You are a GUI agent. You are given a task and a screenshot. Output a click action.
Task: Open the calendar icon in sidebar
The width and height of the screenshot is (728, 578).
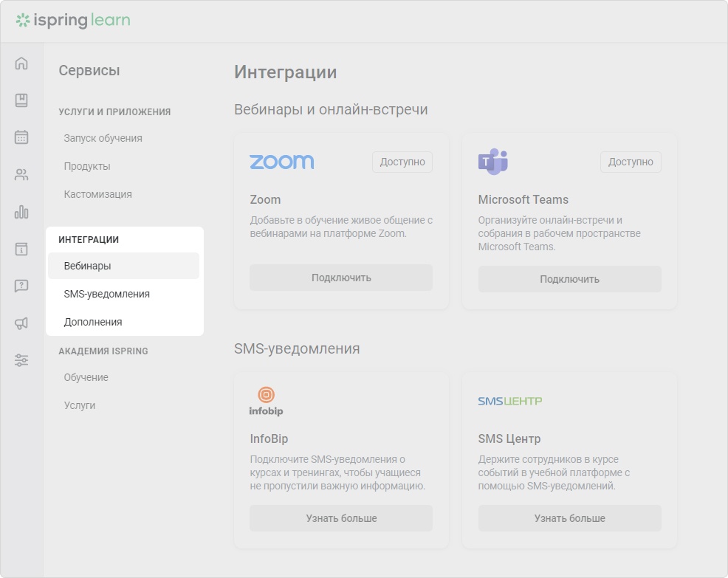coord(21,137)
